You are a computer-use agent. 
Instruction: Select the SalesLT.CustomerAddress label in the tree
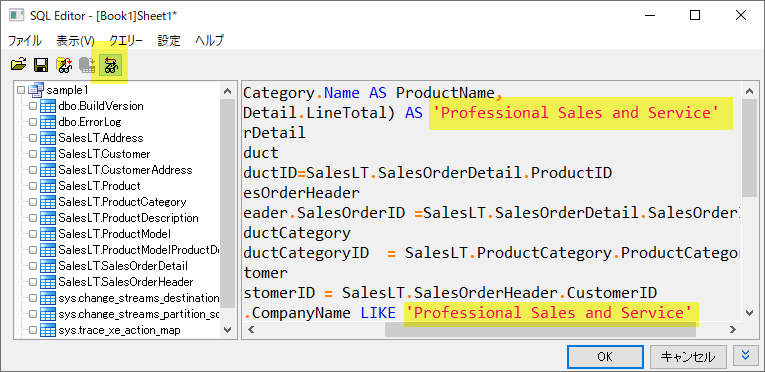[125, 170]
